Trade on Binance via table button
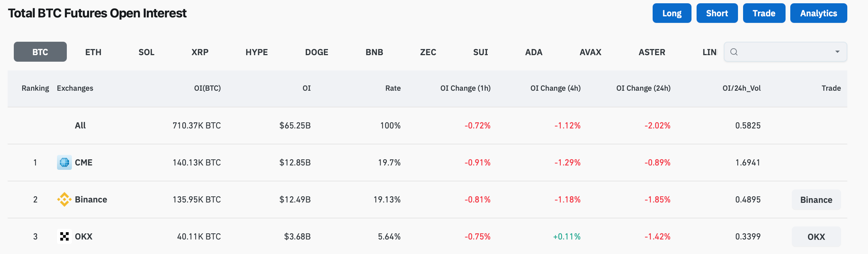 coord(816,199)
